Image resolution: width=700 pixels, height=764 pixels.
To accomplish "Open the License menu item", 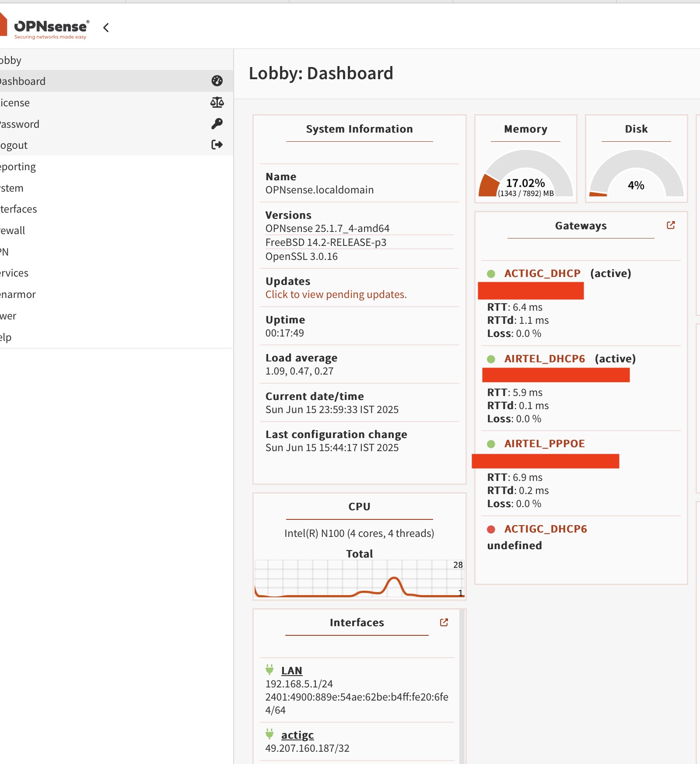I will point(116,102).
